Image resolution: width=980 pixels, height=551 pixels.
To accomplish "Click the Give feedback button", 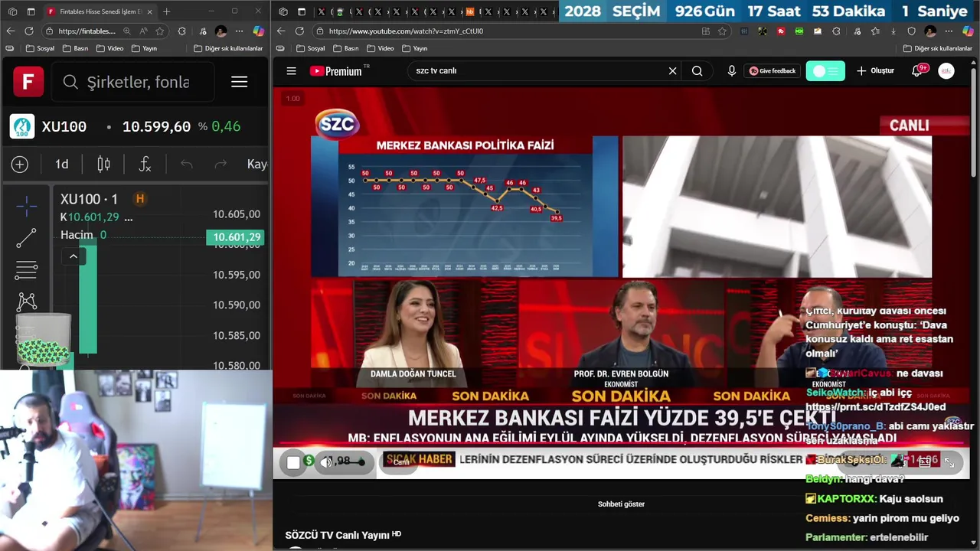I will 773,70.
